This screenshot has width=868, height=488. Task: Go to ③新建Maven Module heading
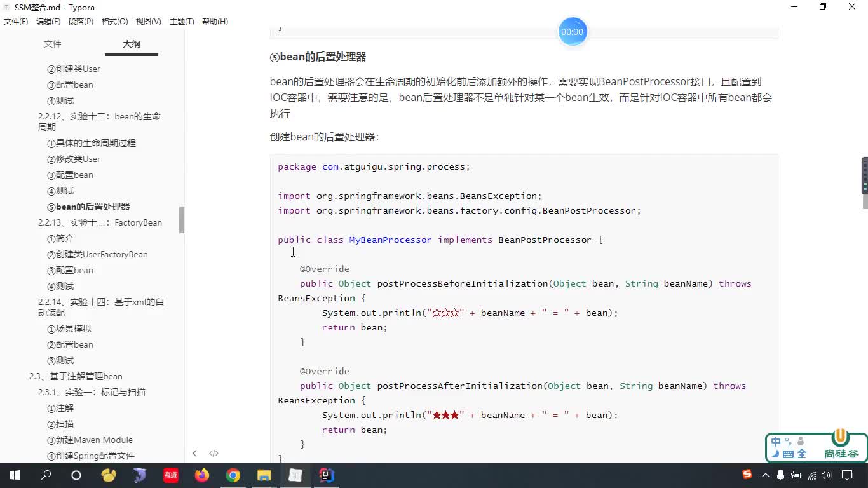[90, 440]
